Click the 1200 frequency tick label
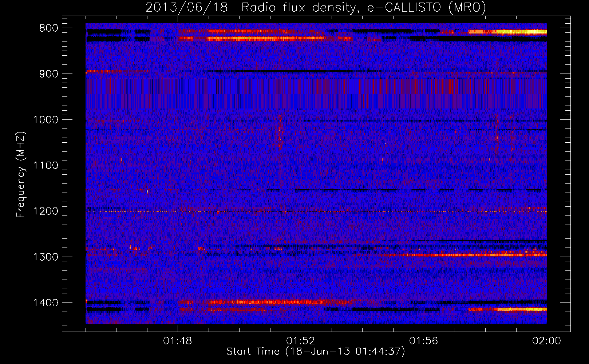The image size is (589, 364). (46, 211)
